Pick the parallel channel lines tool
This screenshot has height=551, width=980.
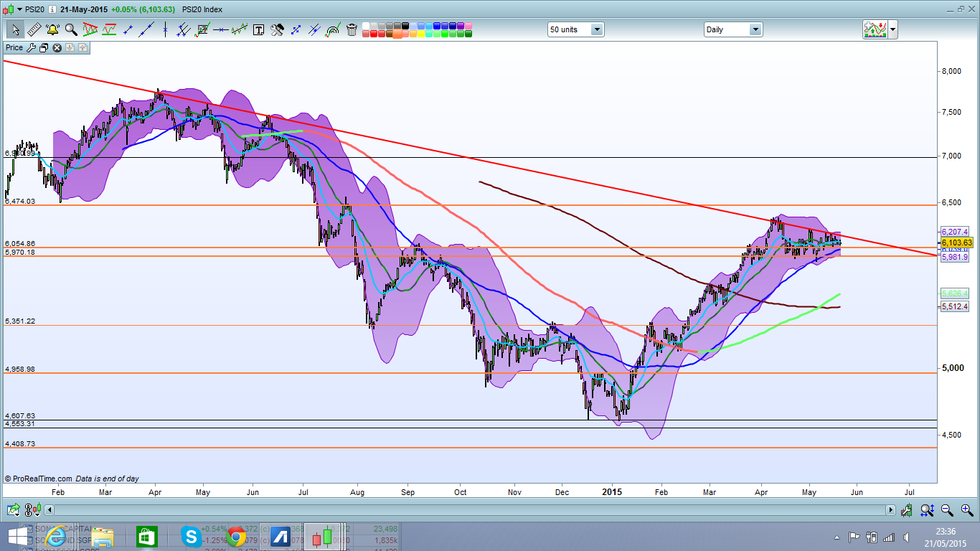[184, 29]
